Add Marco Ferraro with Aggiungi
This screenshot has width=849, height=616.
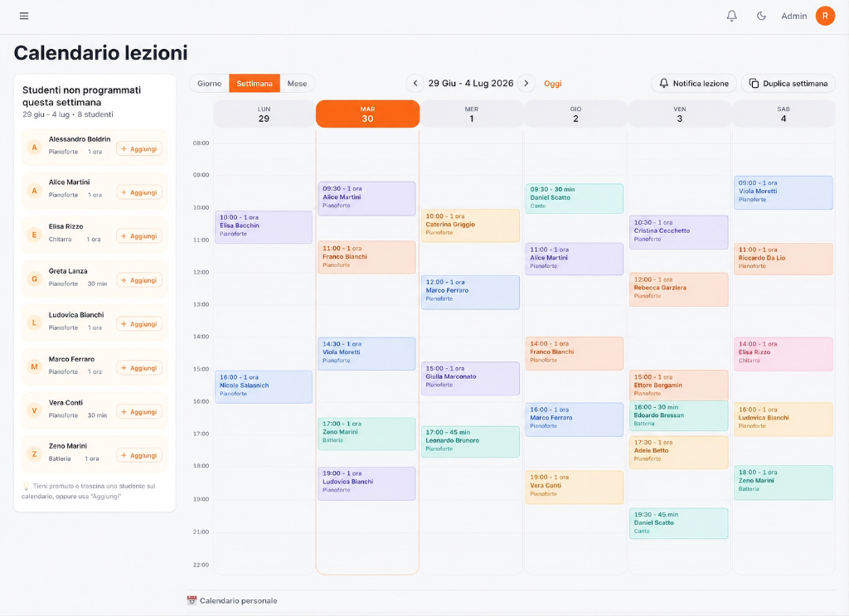point(139,368)
